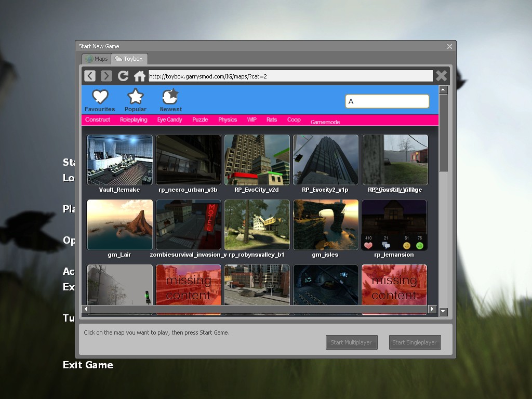Open the Toybox home page
Image resolution: width=532 pixels, height=399 pixels.
[x=139, y=76]
